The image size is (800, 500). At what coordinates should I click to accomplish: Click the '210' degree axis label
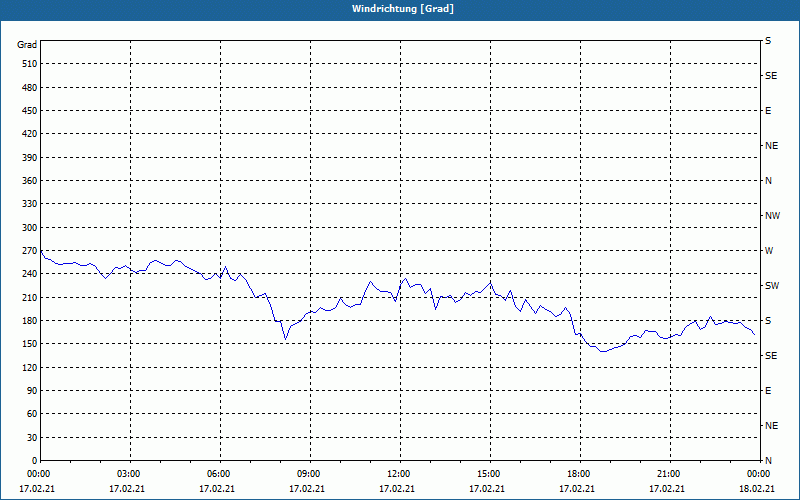click(x=30, y=297)
